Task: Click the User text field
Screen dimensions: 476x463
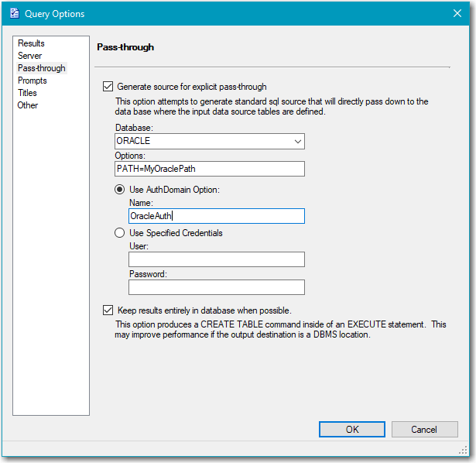Action: (216, 259)
